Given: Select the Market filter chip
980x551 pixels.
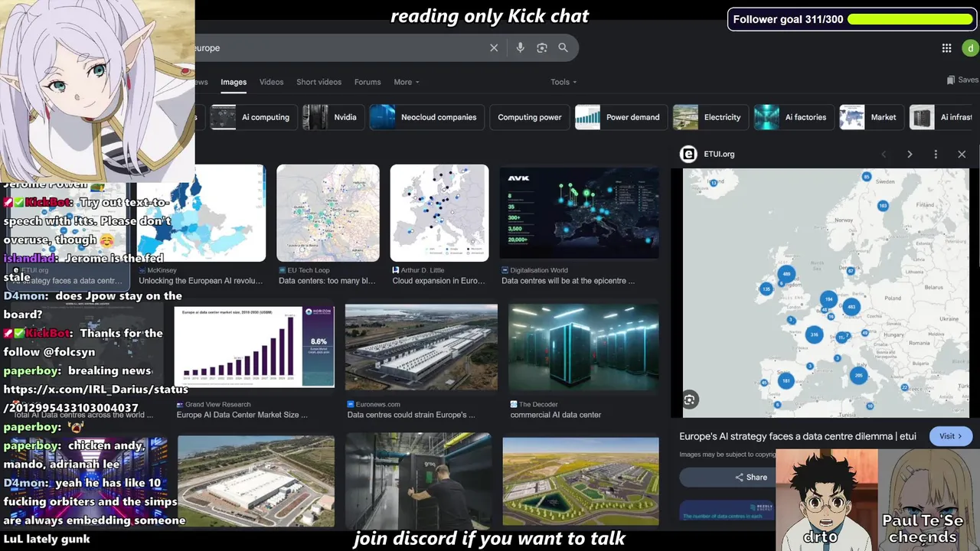Looking at the screenshot, I should (x=871, y=117).
